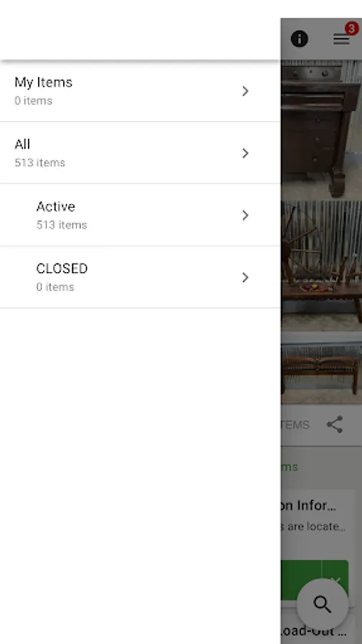Choose the CLOSED items filter
Image resolution: width=362 pixels, height=644 pixels.
[x=140, y=277]
